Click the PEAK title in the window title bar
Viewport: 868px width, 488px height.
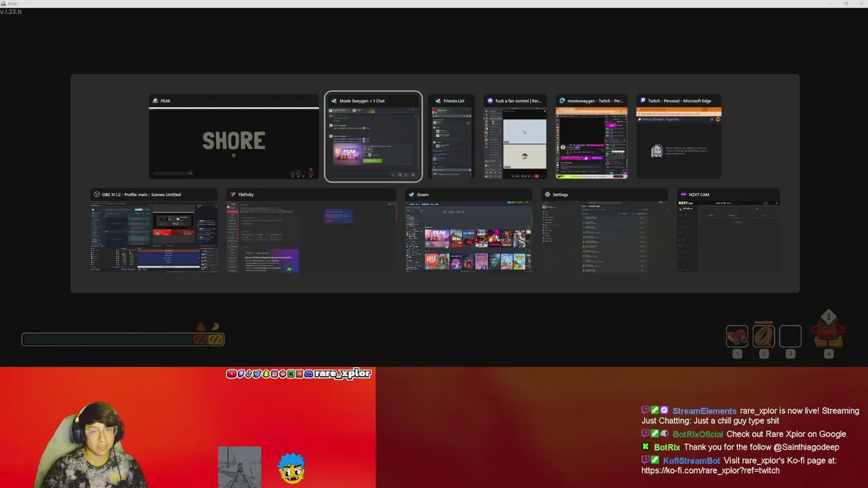point(13,3)
